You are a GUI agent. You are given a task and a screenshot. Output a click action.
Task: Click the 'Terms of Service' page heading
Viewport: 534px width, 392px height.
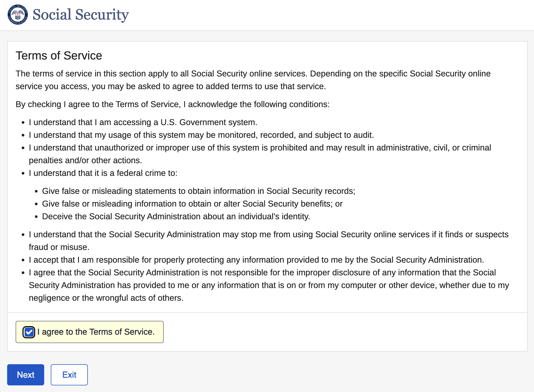tap(59, 56)
